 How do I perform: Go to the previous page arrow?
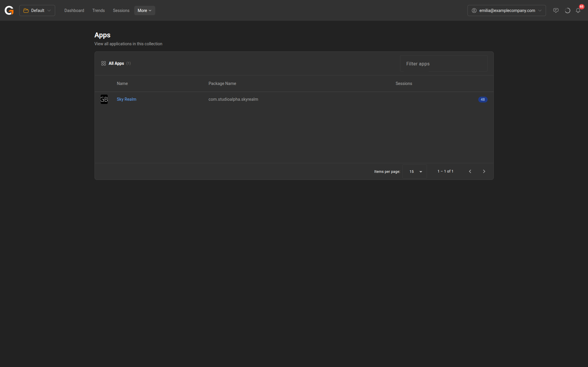click(x=470, y=171)
